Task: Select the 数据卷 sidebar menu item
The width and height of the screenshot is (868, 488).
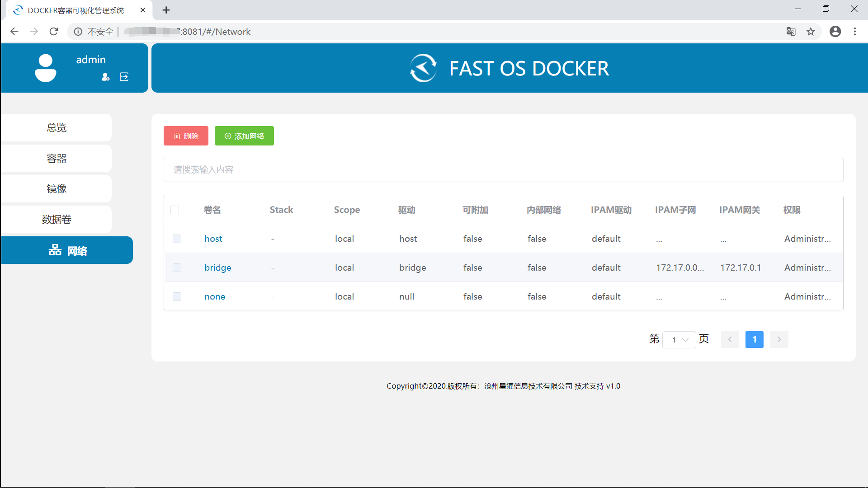Action: click(57, 220)
